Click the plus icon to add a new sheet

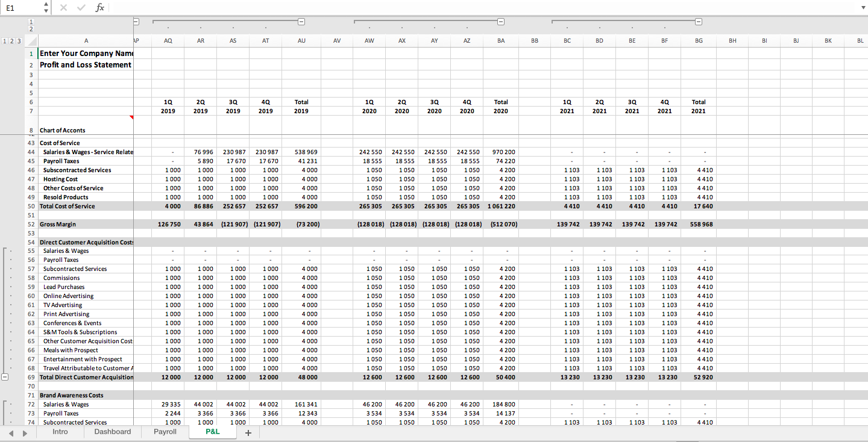(x=247, y=432)
